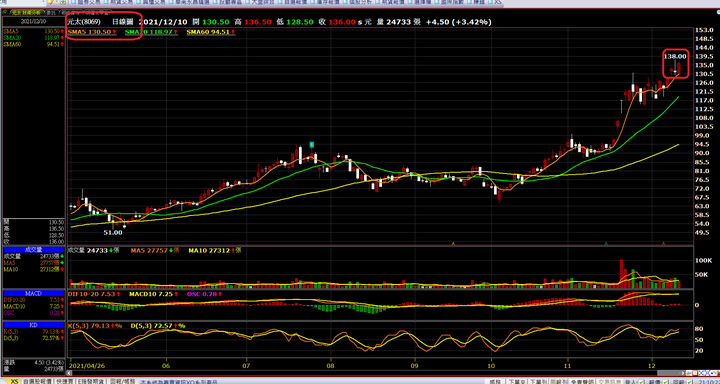Open the 自選股報價 tab in bottom bar
This screenshot has height=384, width=720.
point(37,381)
